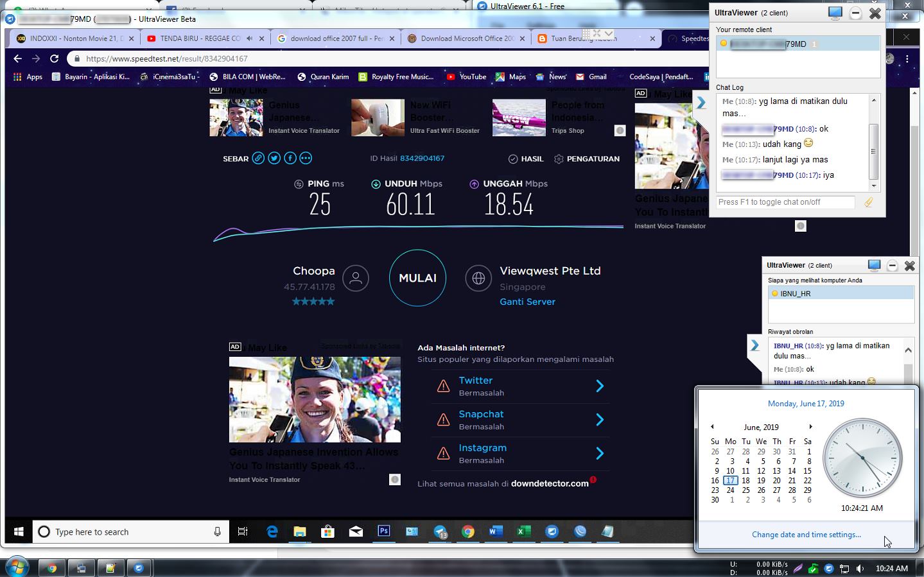The width and height of the screenshot is (924, 577).
Task: Open Microsoft Edge on remote taskbar
Action: 272,531
